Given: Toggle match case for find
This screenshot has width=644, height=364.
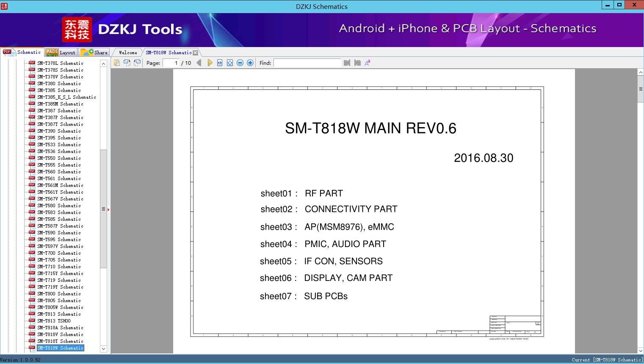Looking at the screenshot, I should (x=368, y=63).
